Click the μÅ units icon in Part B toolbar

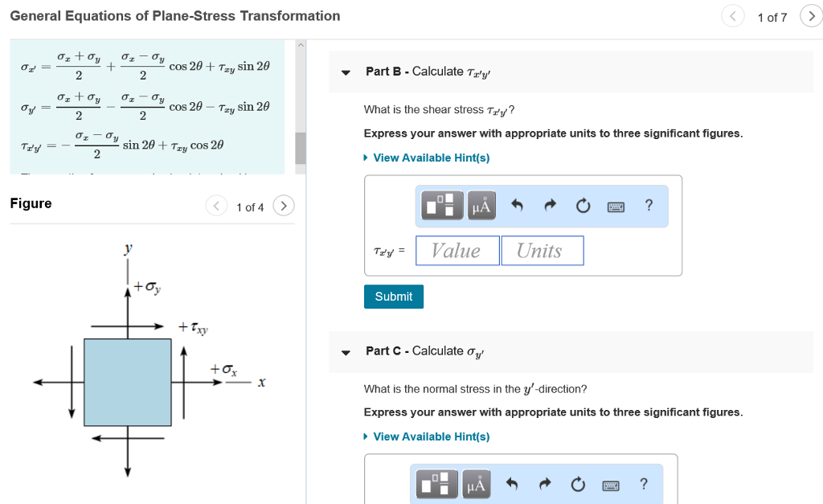[x=479, y=205]
